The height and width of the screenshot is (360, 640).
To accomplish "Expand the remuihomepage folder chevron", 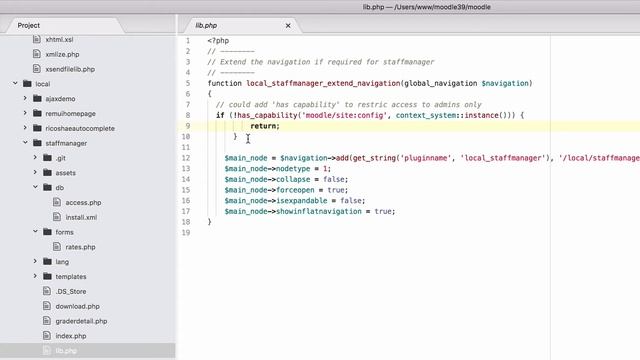I will (25, 113).
